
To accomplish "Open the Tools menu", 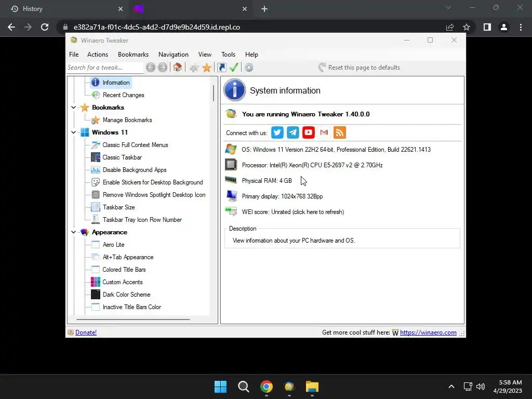I will (229, 54).
